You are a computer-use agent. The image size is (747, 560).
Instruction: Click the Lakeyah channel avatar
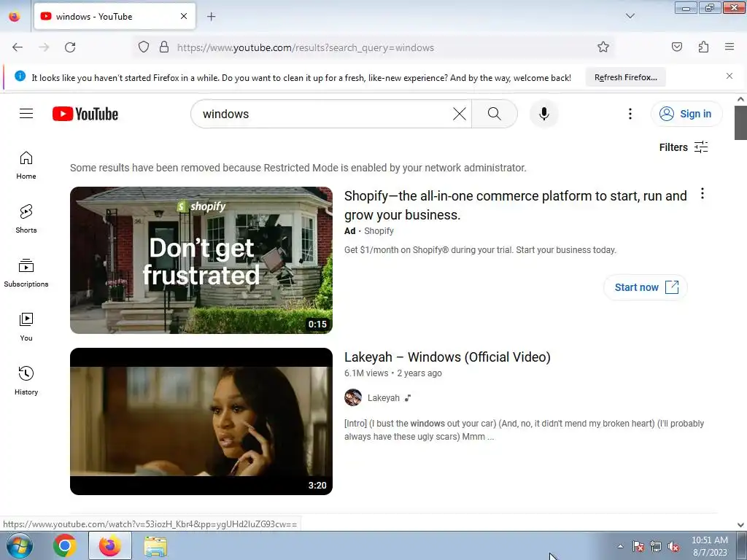pyautogui.click(x=353, y=397)
